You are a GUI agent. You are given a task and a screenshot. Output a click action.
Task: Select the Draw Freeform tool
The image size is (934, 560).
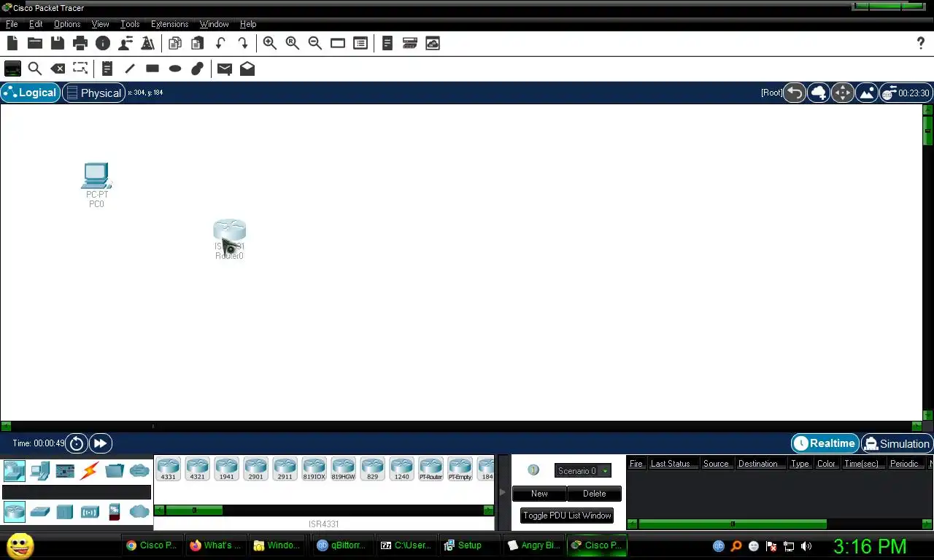click(x=198, y=69)
